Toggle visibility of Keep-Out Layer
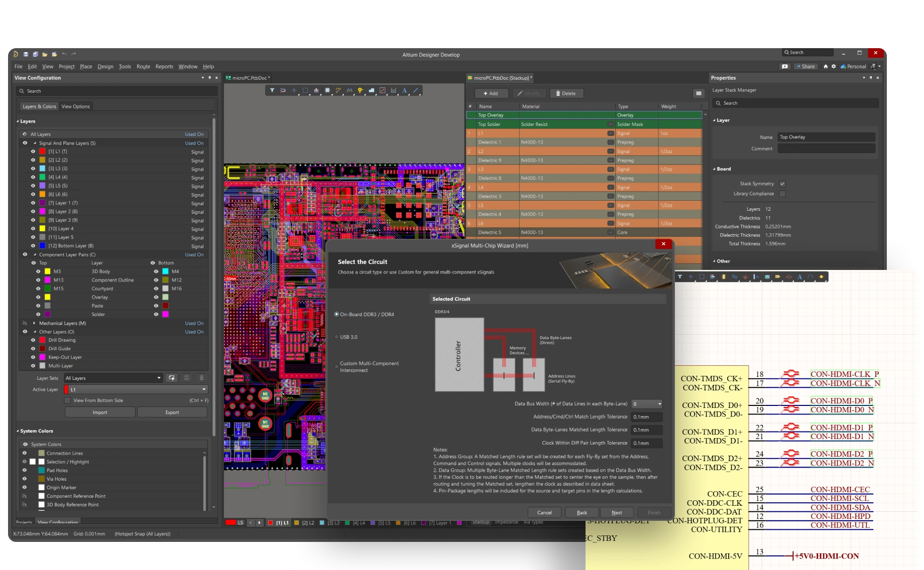 point(33,357)
